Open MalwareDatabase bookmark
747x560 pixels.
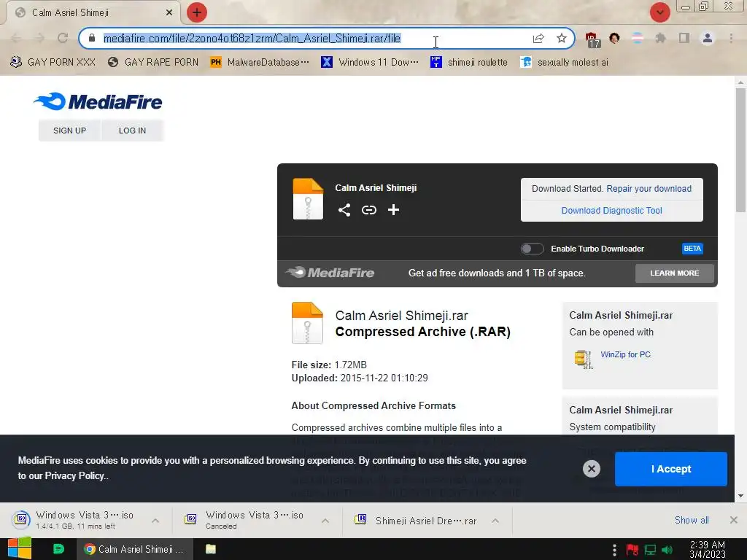[260, 63]
